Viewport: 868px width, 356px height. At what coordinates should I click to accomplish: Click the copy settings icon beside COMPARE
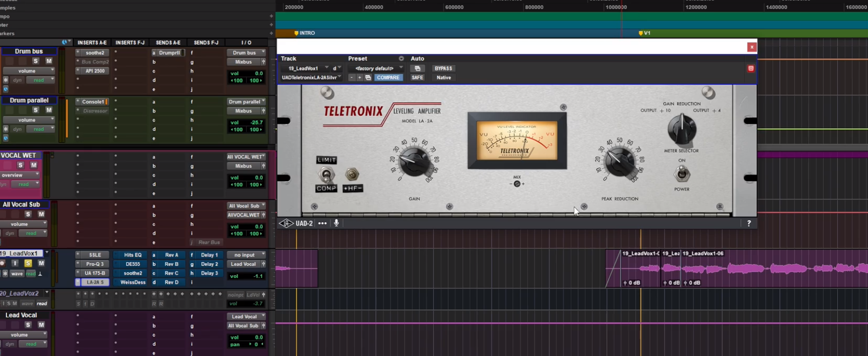pos(368,78)
